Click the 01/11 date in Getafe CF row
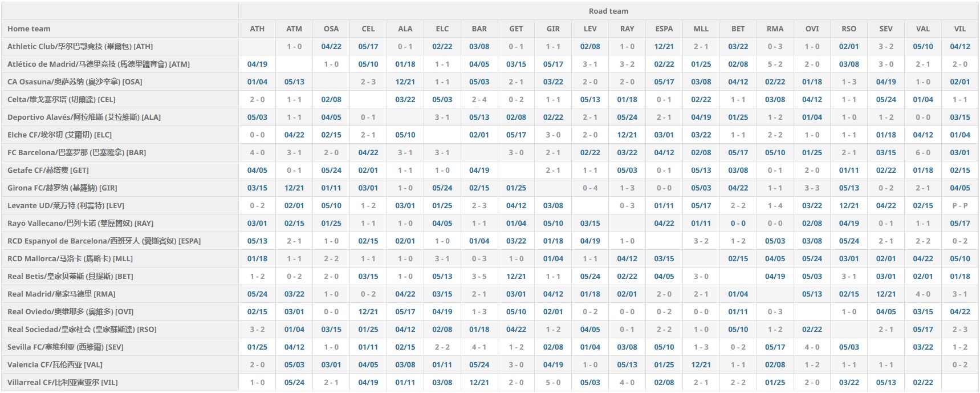 [x=848, y=171]
